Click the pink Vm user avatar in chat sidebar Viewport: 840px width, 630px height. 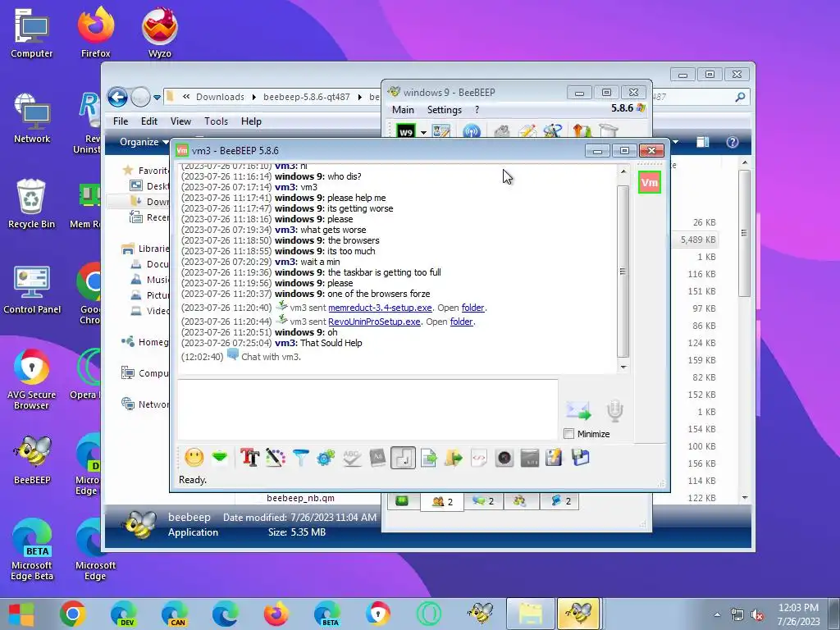coord(650,183)
